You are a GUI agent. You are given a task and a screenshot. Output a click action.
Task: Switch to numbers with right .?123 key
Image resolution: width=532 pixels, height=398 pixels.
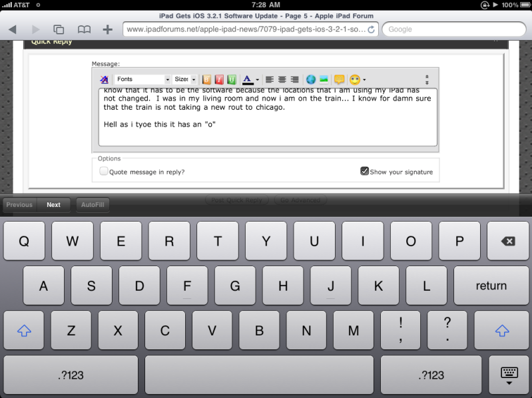click(x=431, y=375)
